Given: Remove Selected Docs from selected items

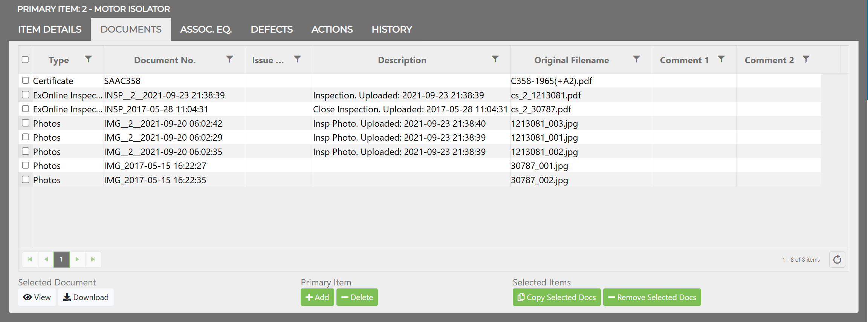Looking at the screenshot, I should (652, 297).
